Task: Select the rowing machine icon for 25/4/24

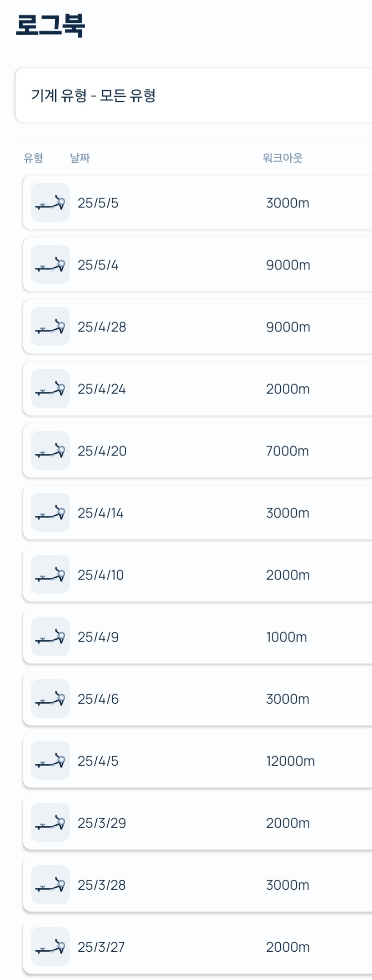Action: (50, 389)
